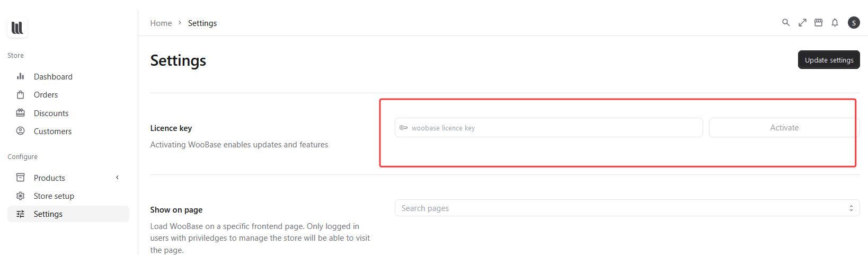Click the Discounts gift icon
This screenshot has width=868, height=255.
coord(21,113)
